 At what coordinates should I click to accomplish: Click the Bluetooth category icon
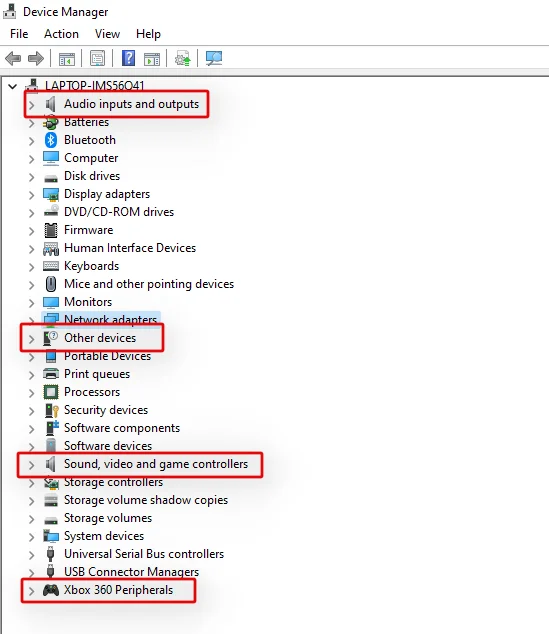[51, 140]
